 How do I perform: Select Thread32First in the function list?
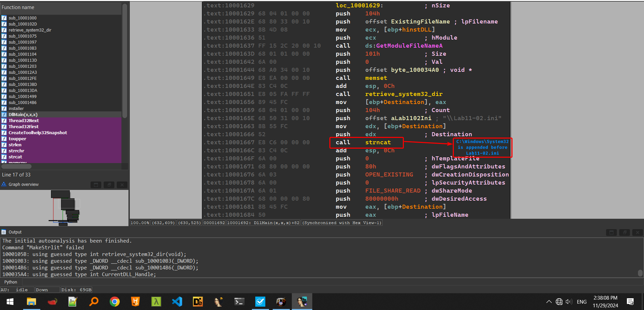(23, 127)
